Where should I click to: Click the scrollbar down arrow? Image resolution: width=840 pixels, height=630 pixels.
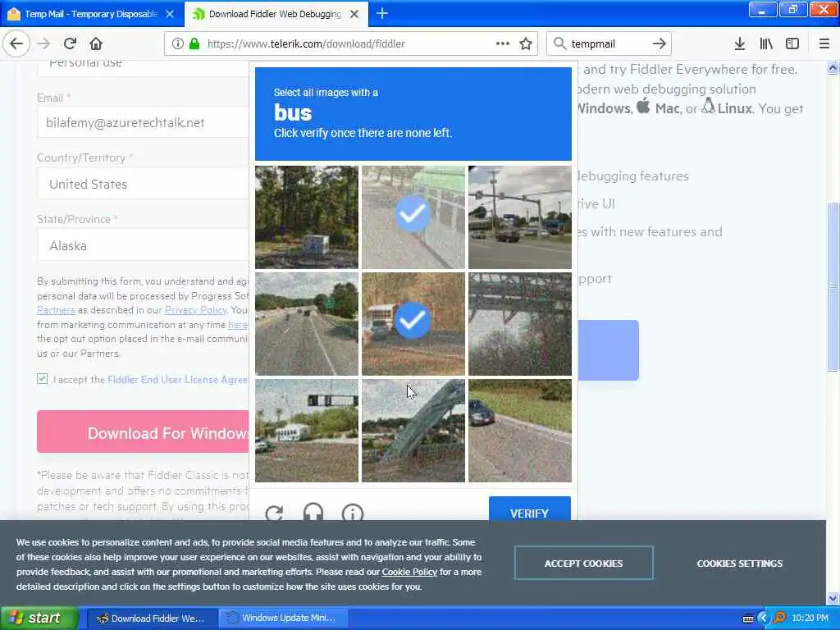pos(833,598)
